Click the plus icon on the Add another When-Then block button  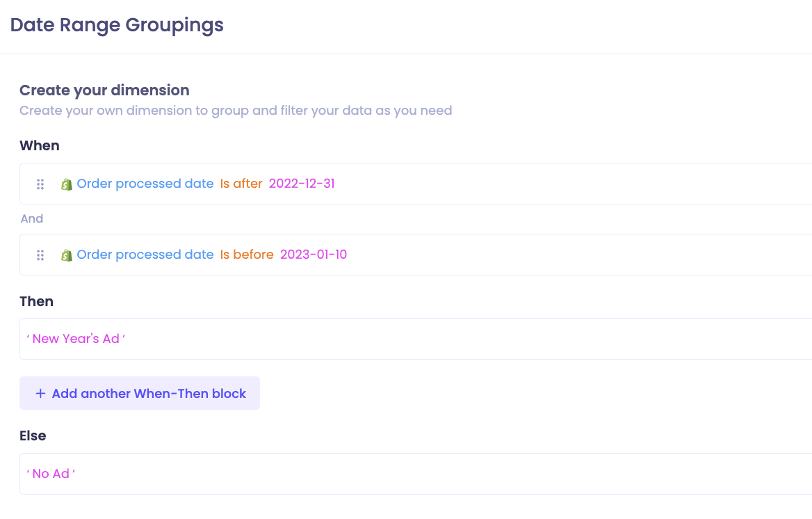point(40,394)
